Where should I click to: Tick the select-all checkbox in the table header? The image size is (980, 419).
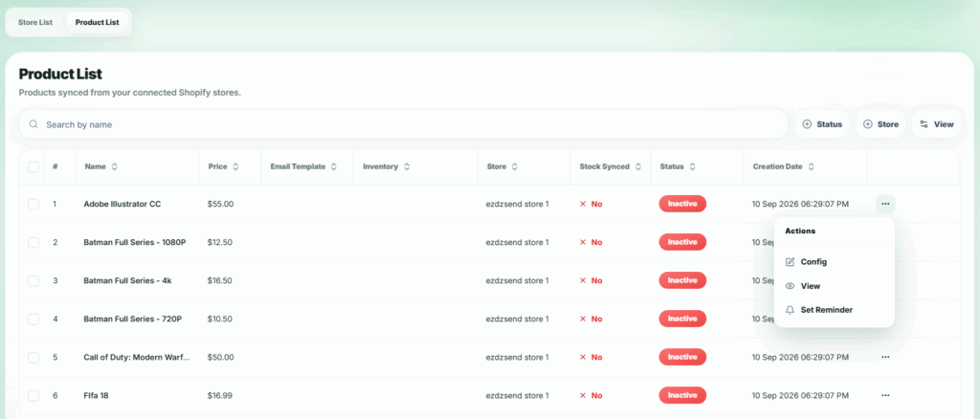pos(33,166)
